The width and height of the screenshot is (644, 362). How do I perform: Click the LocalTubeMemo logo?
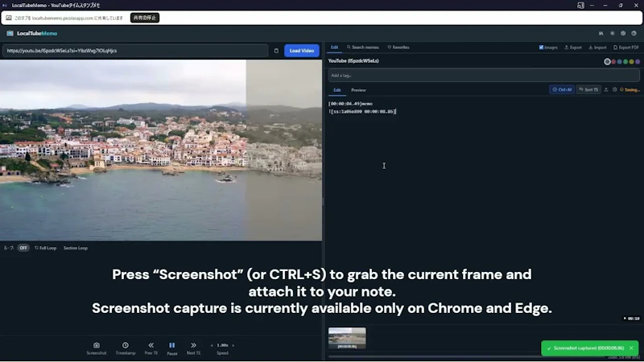[x=32, y=33]
